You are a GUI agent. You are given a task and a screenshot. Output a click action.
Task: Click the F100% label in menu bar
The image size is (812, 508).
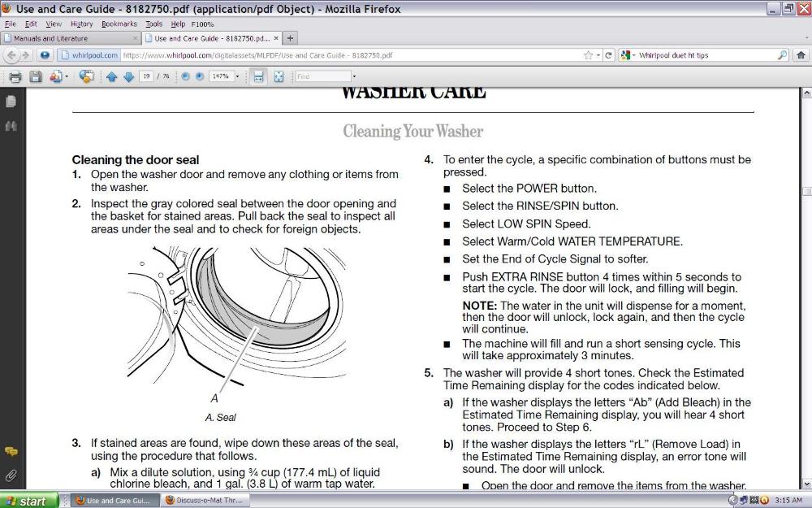point(202,24)
